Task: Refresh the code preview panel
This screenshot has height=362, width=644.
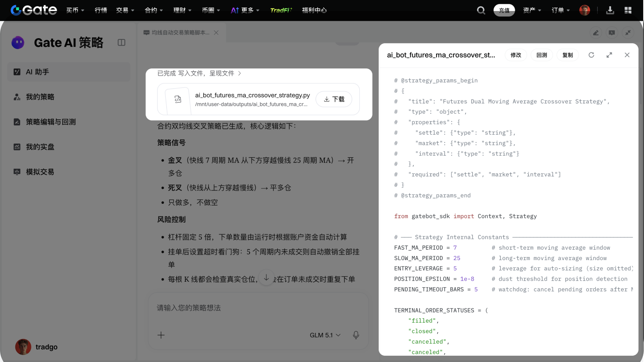Action: pos(591,55)
